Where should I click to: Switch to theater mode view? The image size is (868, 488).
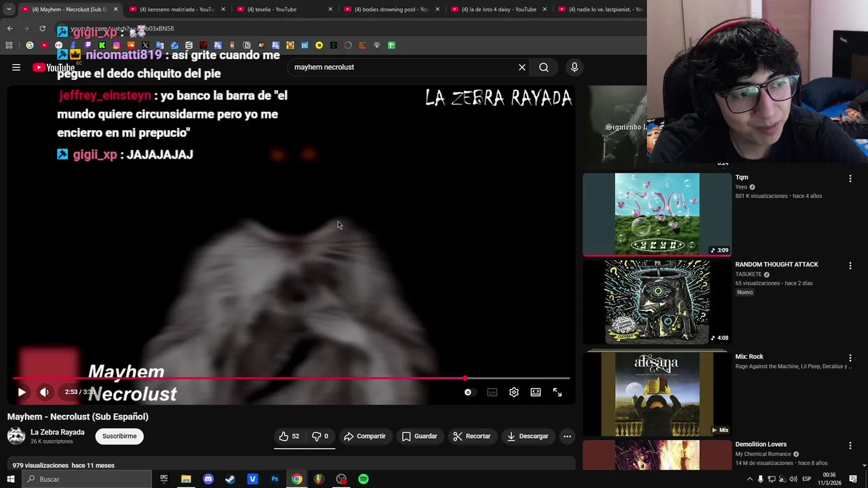(x=536, y=392)
